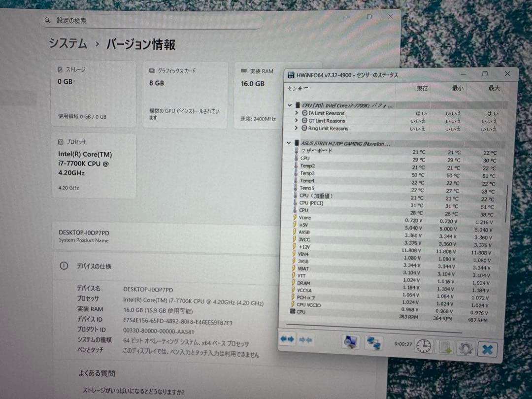This screenshot has height=399, width=532.
Task: Click the left-right arrows icon in HWiNFO toolbar
Action: [287, 340]
